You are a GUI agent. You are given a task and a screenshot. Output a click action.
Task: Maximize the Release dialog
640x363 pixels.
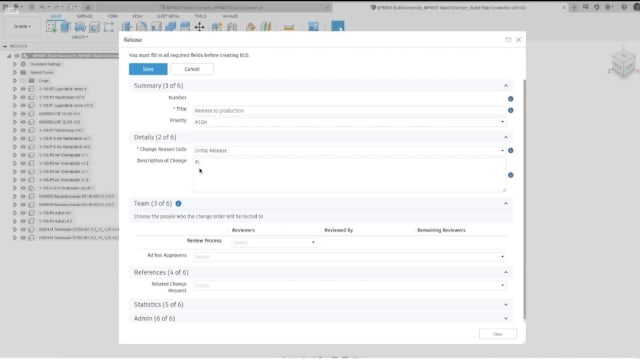pyautogui.click(x=508, y=40)
